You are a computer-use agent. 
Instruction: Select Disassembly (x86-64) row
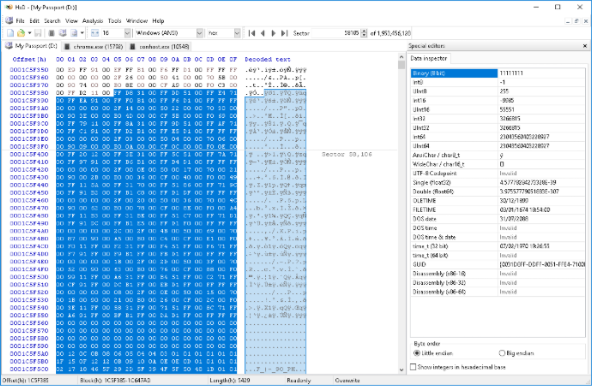coord(498,292)
